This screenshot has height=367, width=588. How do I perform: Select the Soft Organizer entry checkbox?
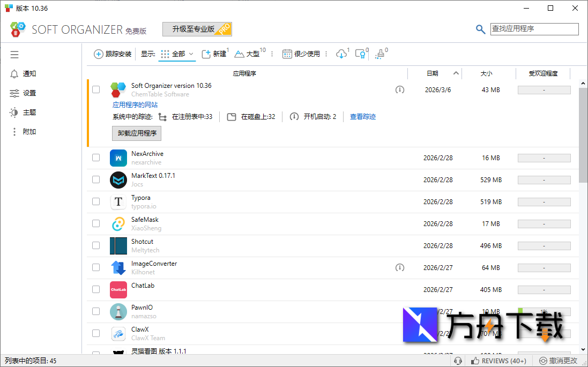[96, 89]
